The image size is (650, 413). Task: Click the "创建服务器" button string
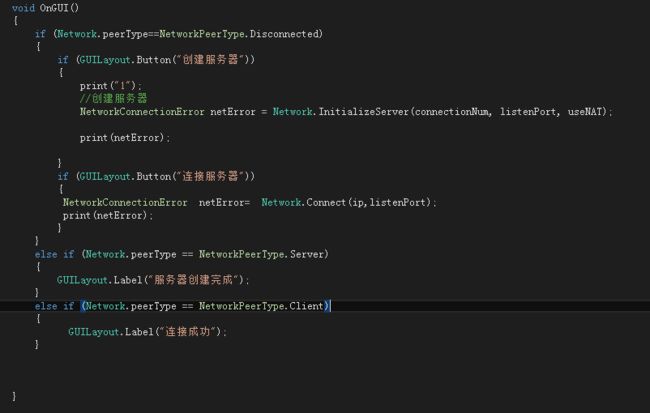(210, 60)
